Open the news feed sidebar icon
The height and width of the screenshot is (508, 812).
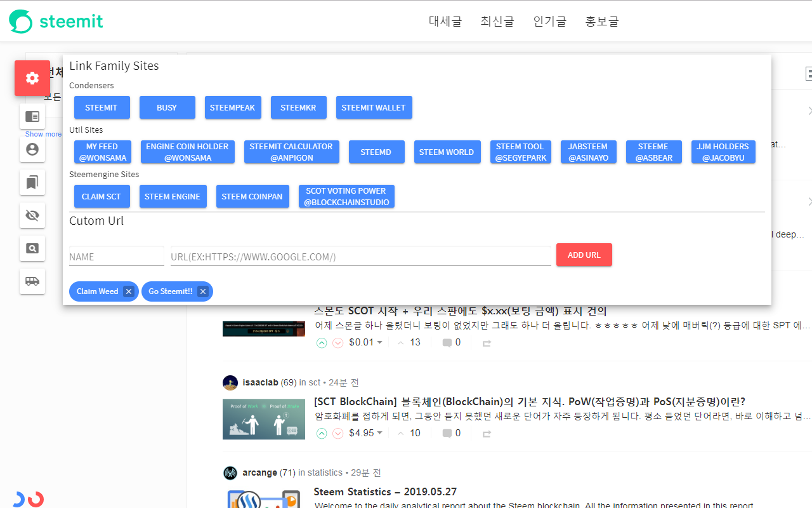tap(32, 116)
